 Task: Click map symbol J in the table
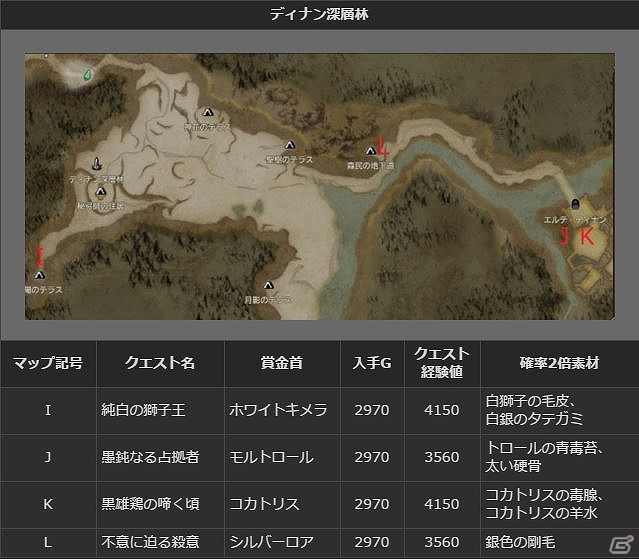click(48, 457)
